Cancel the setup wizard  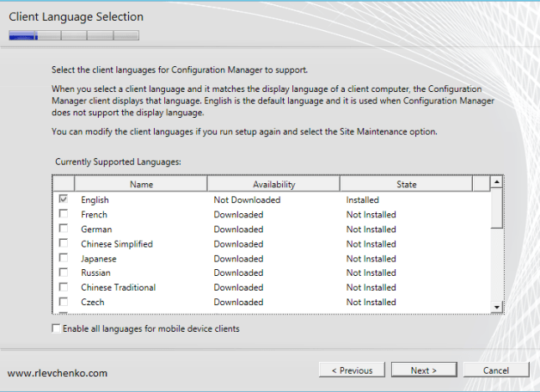click(496, 371)
